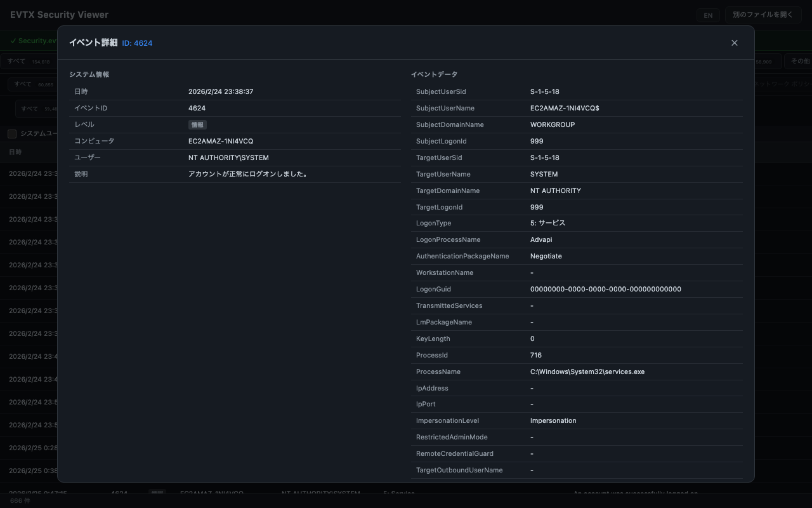Select the timestamp 2026/2/24 23:38:37
812x508 pixels.
pyautogui.click(x=221, y=91)
